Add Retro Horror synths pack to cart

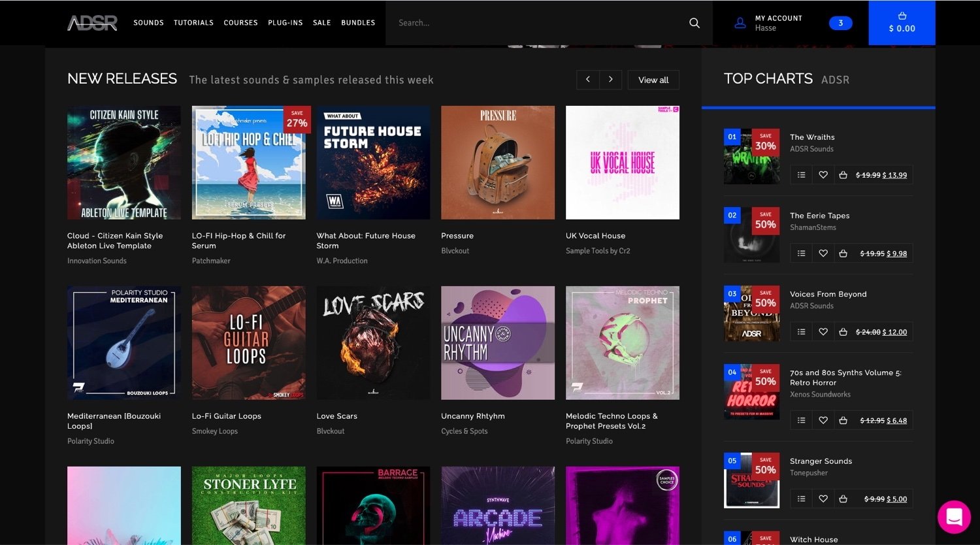843,421
